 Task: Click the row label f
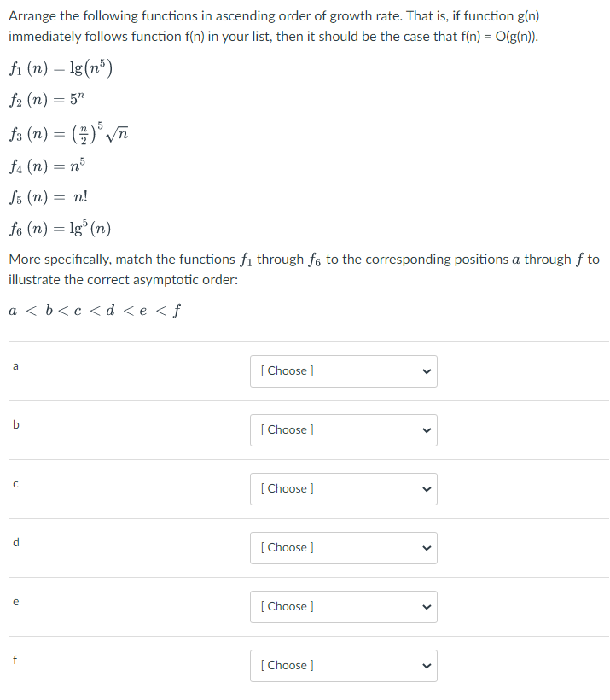(15, 659)
